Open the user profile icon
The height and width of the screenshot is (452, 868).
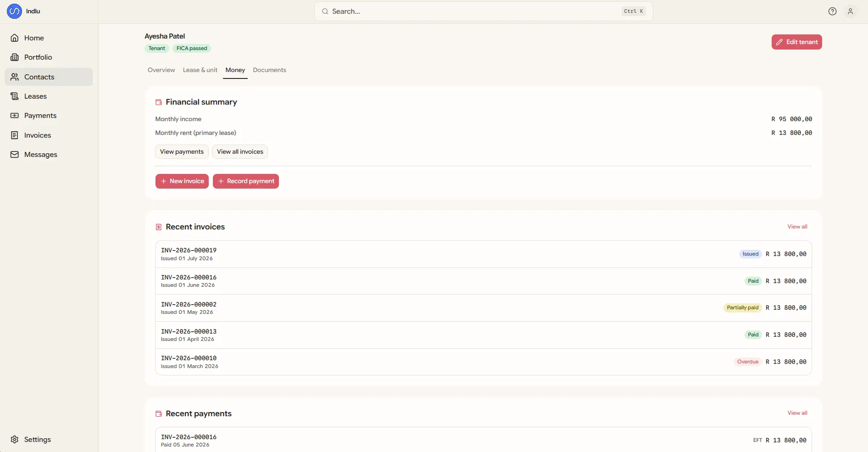[x=850, y=11]
